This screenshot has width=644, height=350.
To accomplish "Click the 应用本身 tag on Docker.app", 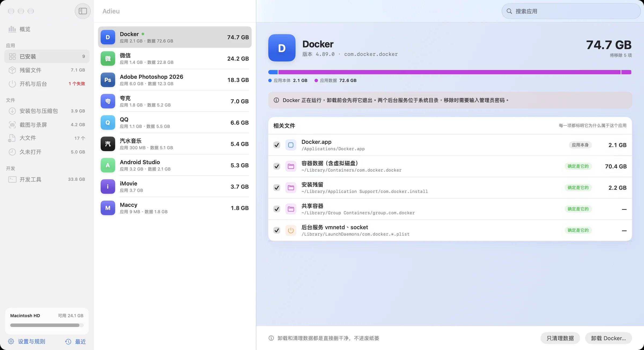I will point(580,145).
